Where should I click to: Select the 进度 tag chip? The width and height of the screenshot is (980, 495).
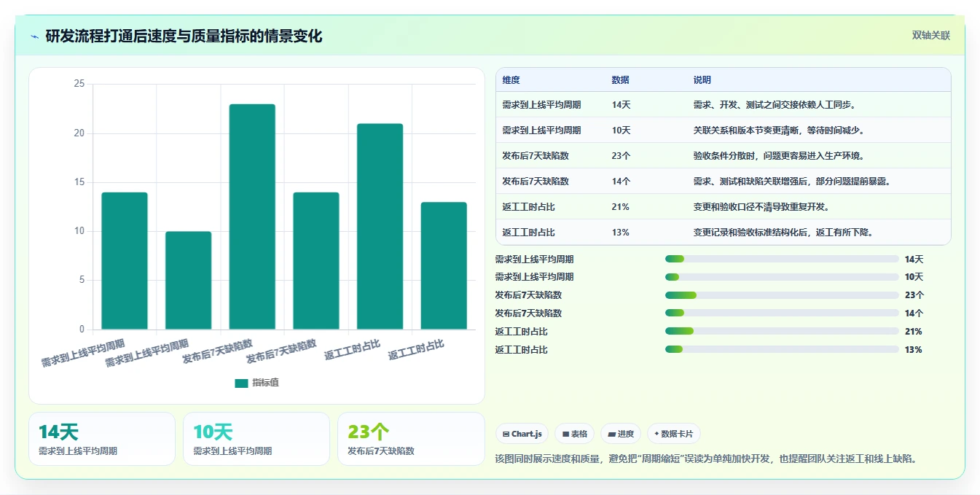(621, 434)
